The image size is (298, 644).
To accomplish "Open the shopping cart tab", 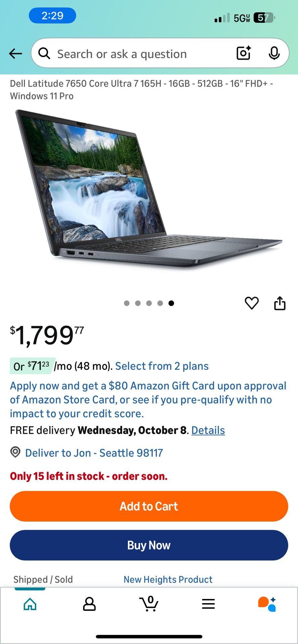I will coord(149,604).
